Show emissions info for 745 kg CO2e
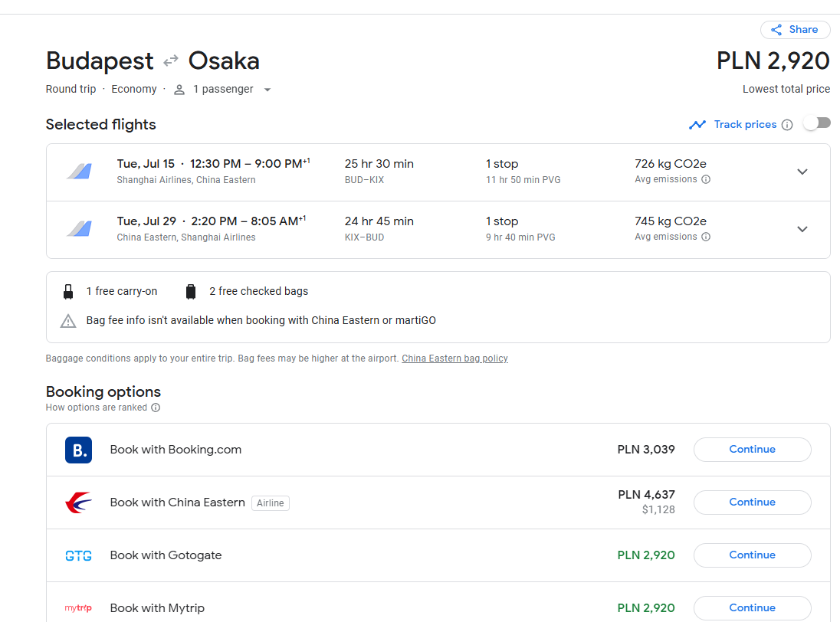 point(706,237)
